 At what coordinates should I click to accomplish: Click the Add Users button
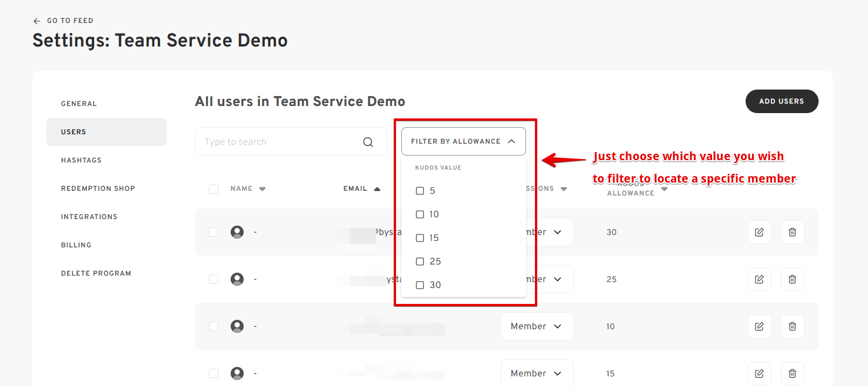point(781,101)
